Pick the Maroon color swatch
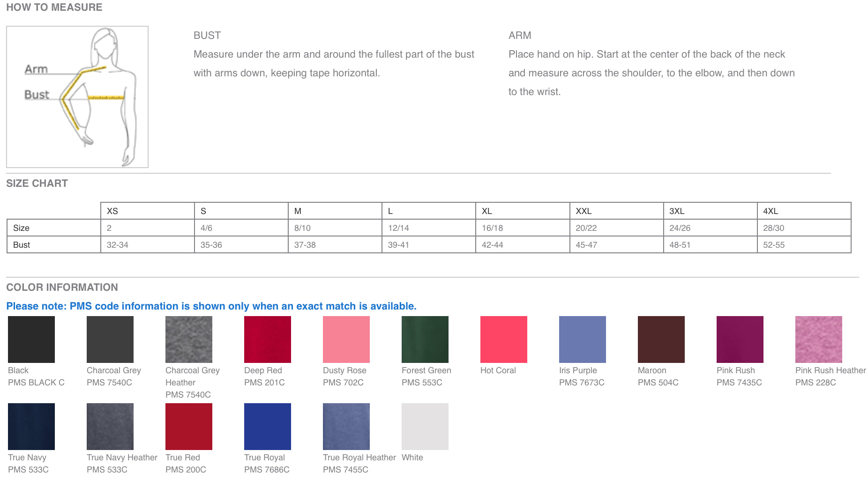Image resolution: width=868 pixels, height=502 pixels. coord(661,340)
